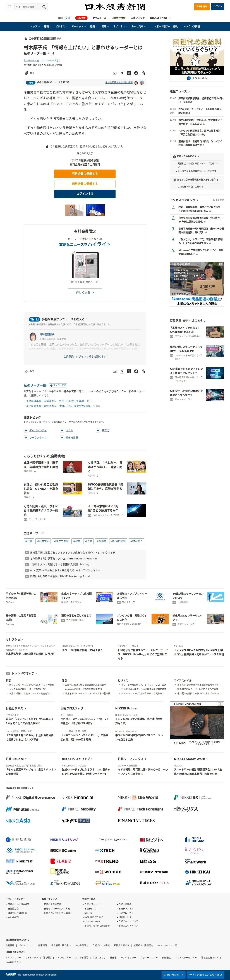Click the note icon above 私のリーダー論 section

tap(122, 371)
